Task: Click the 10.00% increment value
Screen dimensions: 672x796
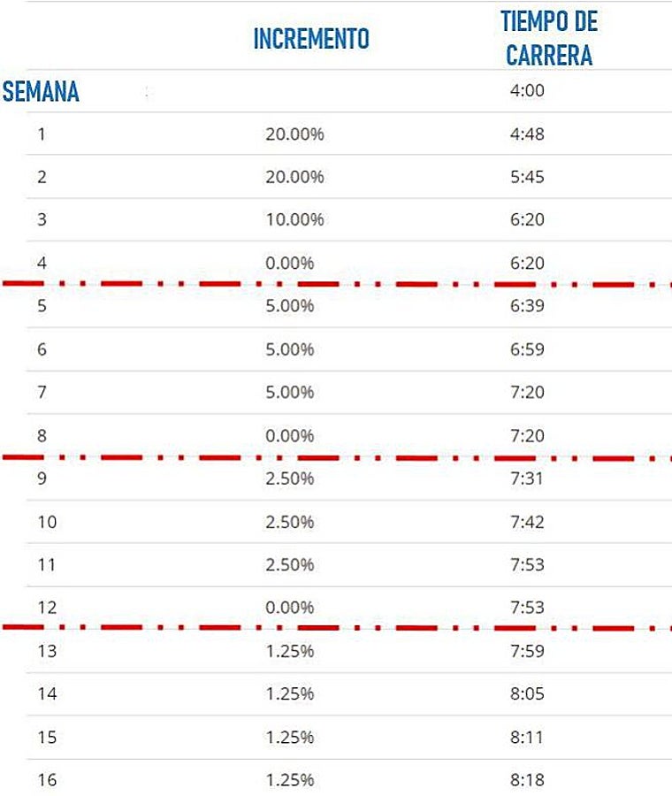Action: (294, 220)
